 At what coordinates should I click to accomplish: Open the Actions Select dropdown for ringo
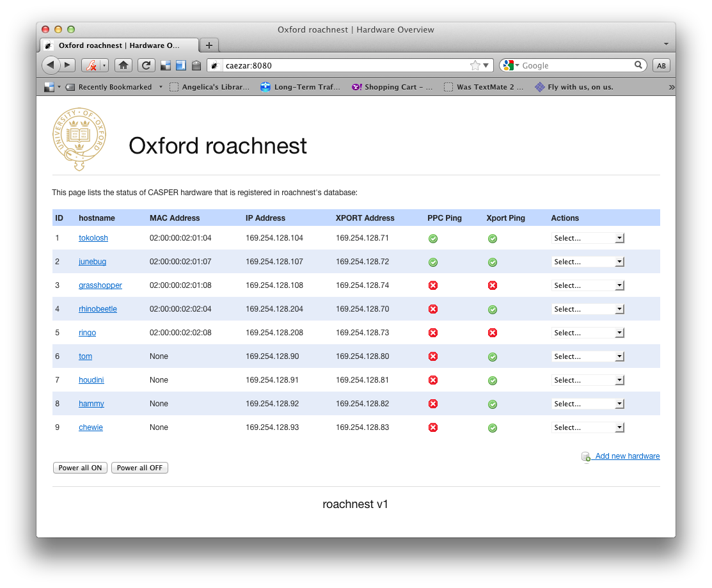coord(587,333)
